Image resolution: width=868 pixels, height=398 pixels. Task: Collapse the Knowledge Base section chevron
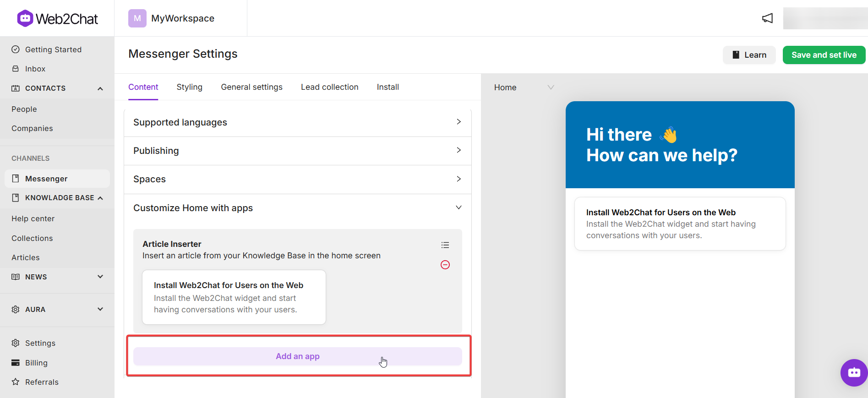(x=100, y=198)
